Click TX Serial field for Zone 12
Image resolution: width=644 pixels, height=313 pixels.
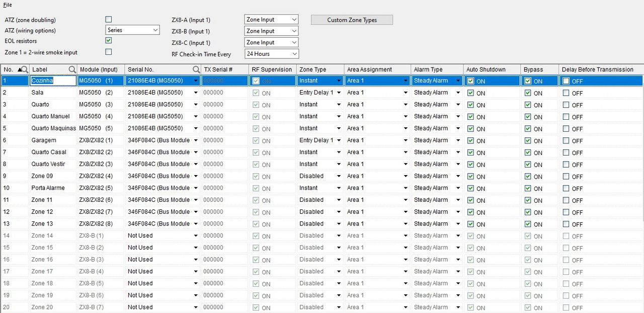pos(225,212)
